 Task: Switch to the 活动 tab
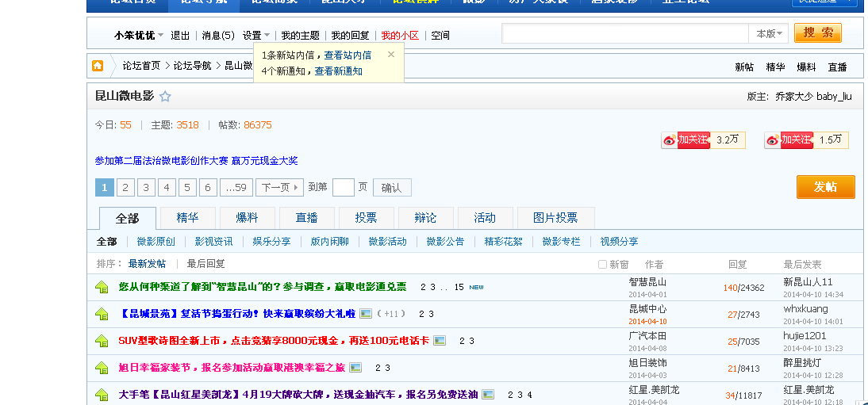pos(485,218)
